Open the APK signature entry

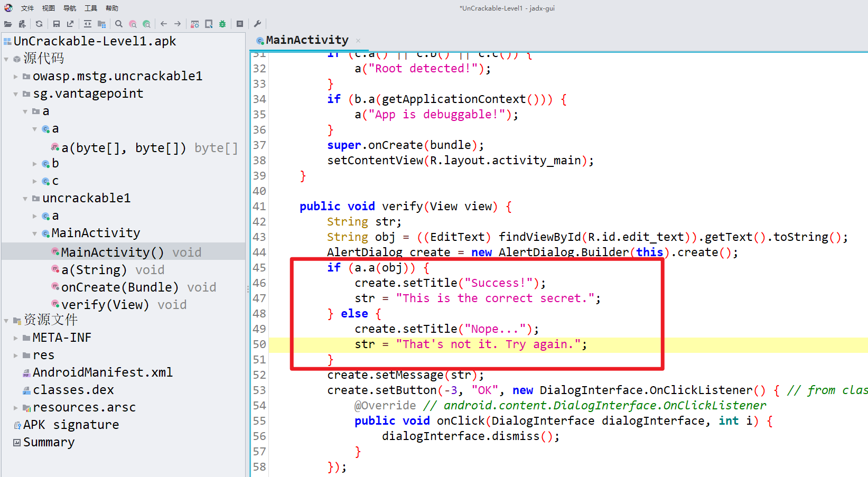coord(71,425)
